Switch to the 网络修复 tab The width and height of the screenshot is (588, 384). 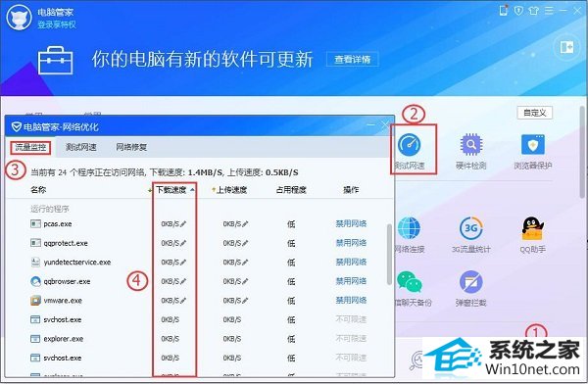click(x=131, y=147)
